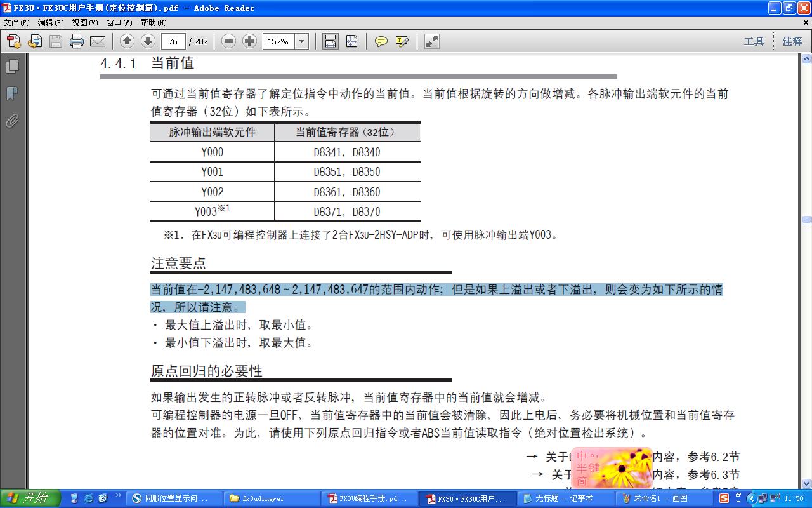Viewport: 812px width, 508px height.
Task: Open the 工具 tools pane
Action: [754, 41]
